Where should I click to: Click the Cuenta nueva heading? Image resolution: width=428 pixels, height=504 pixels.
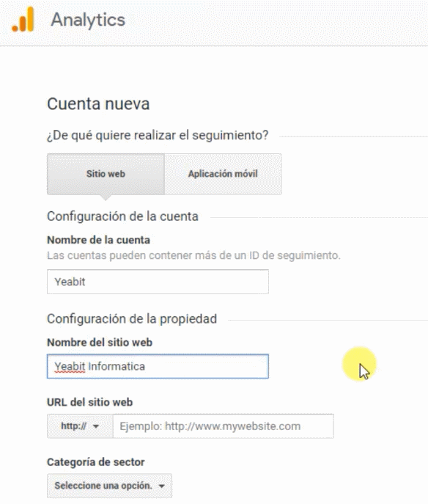tap(98, 104)
